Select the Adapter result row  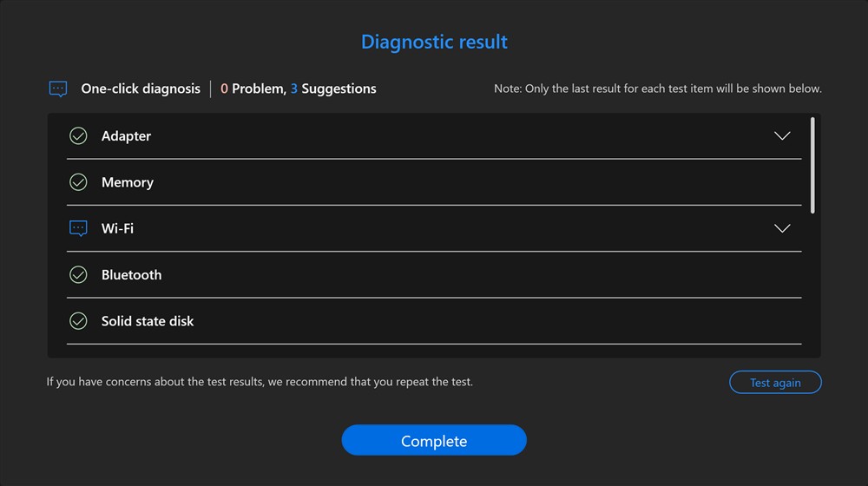coord(434,136)
